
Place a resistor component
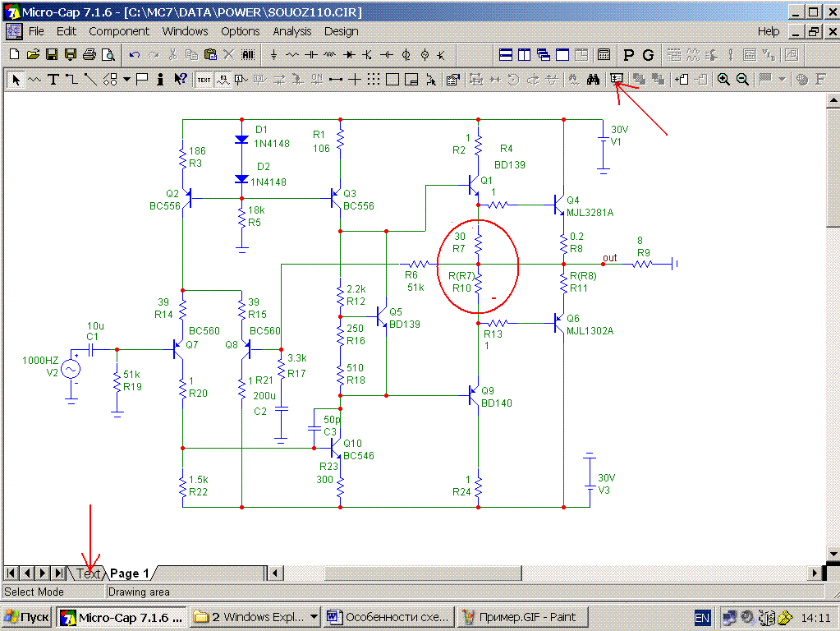[x=292, y=54]
